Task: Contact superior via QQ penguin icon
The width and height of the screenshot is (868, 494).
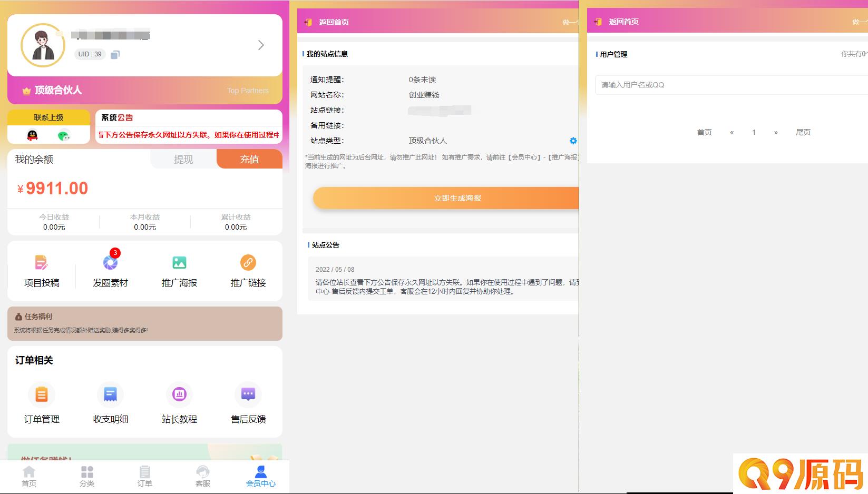Action: pos(32,135)
